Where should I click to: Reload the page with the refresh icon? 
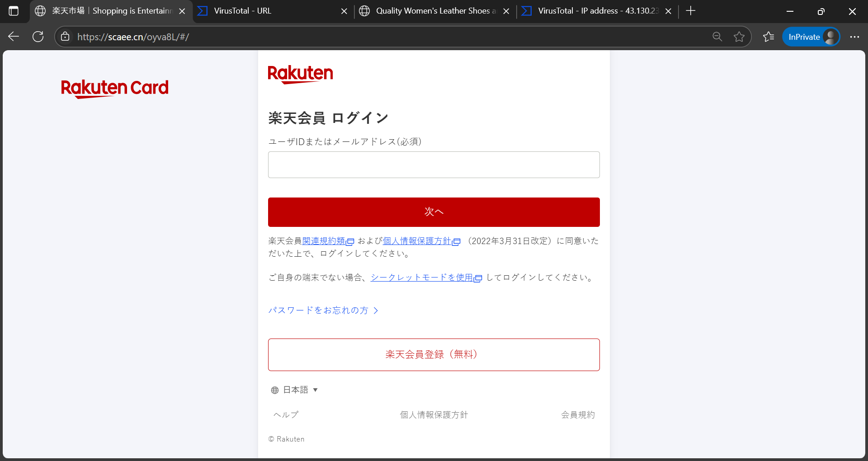tap(38, 37)
